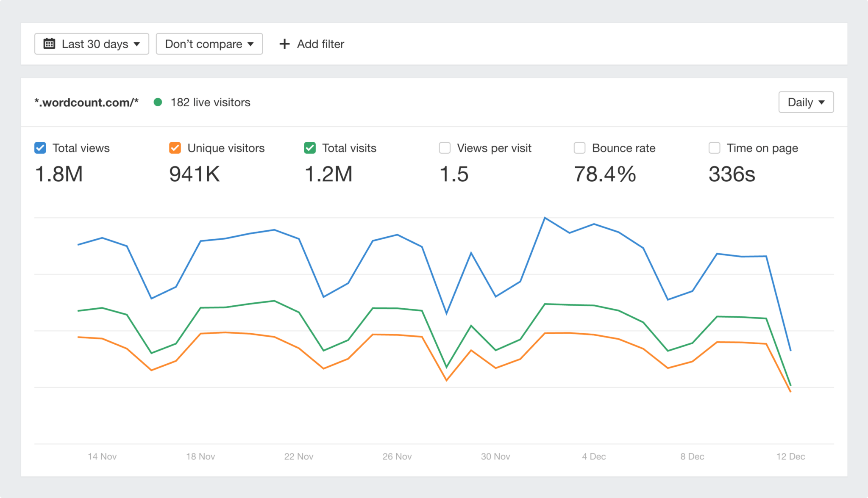Click the Don't compare caret arrow

click(x=250, y=44)
